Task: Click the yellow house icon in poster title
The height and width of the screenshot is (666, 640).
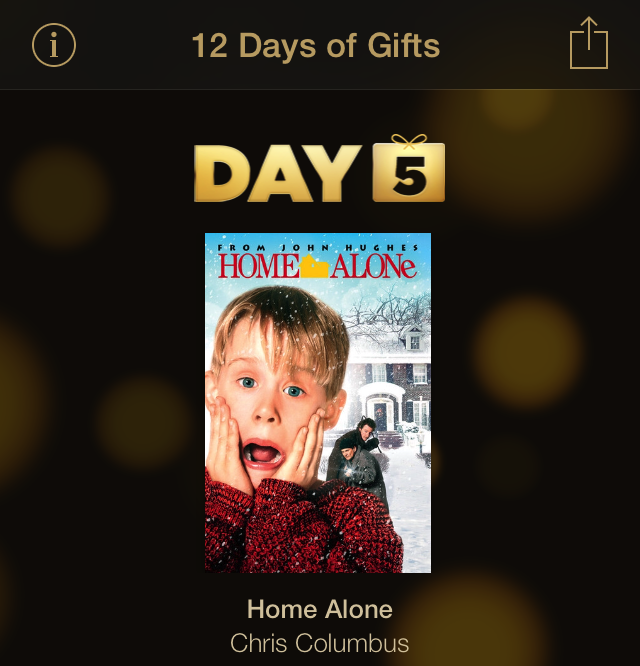Action: point(314,266)
